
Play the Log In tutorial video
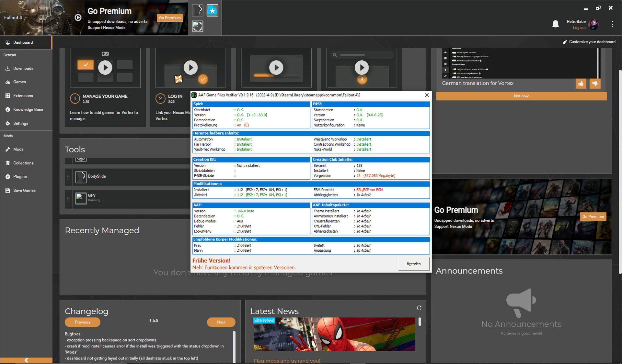190,68
